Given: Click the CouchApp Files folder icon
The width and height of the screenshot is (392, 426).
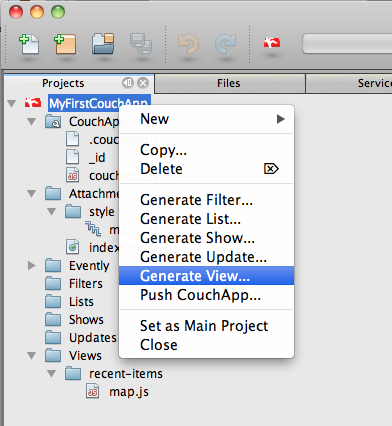Looking at the screenshot, I should click(x=53, y=122).
